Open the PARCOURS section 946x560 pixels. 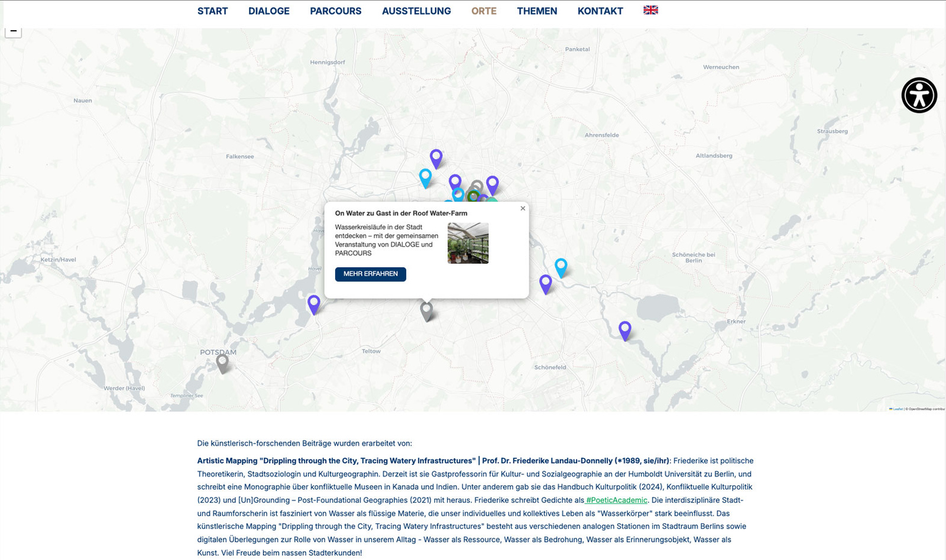coord(336,11)
